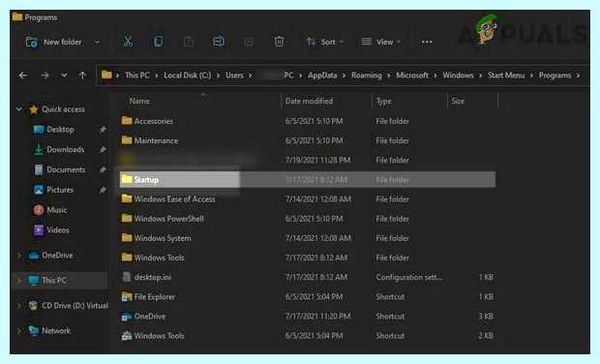Expand the Network tree node
The height and width of the screenshot is (364, 600).
(x=19, y=331)
